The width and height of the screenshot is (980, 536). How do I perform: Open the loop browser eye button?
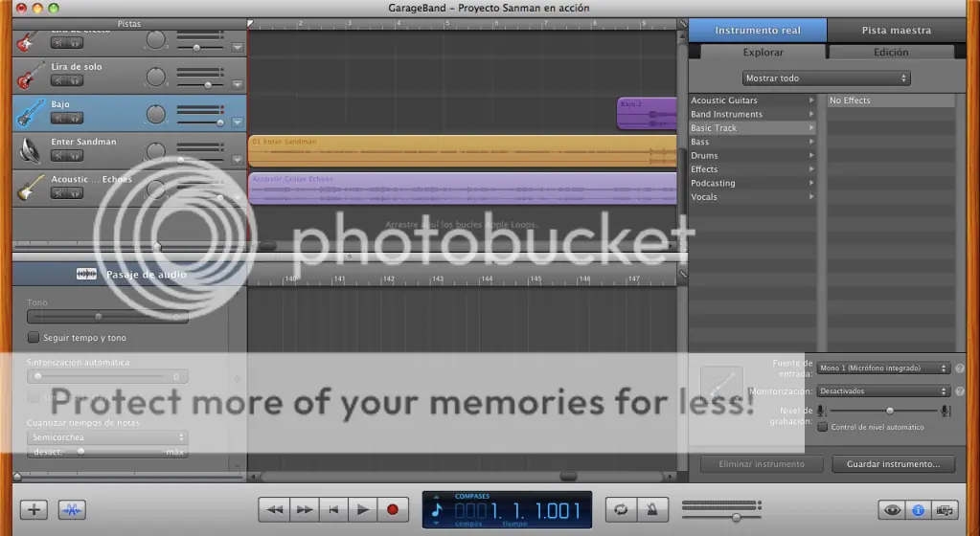pyautogui.click(x=892, y=510)
